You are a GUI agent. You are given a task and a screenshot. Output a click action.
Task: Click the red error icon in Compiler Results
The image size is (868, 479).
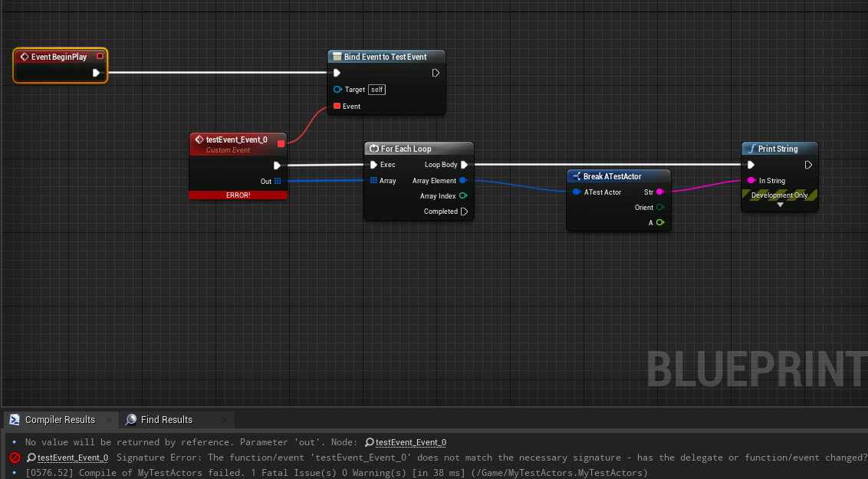click(x=15, y=458)
